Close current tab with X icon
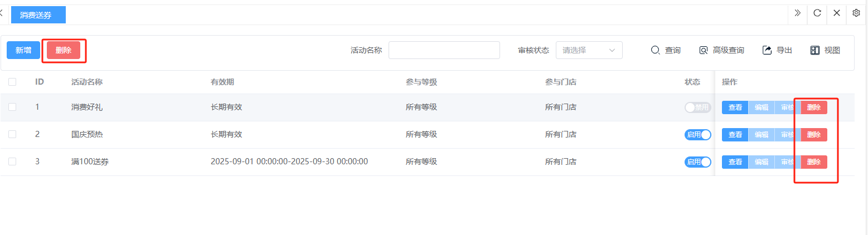This screenshot has width=868, height=235. coord(837,13)
